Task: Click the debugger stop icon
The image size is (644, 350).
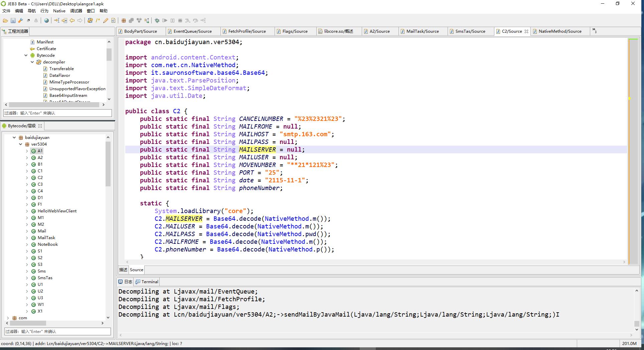Action: click(180, 21)
